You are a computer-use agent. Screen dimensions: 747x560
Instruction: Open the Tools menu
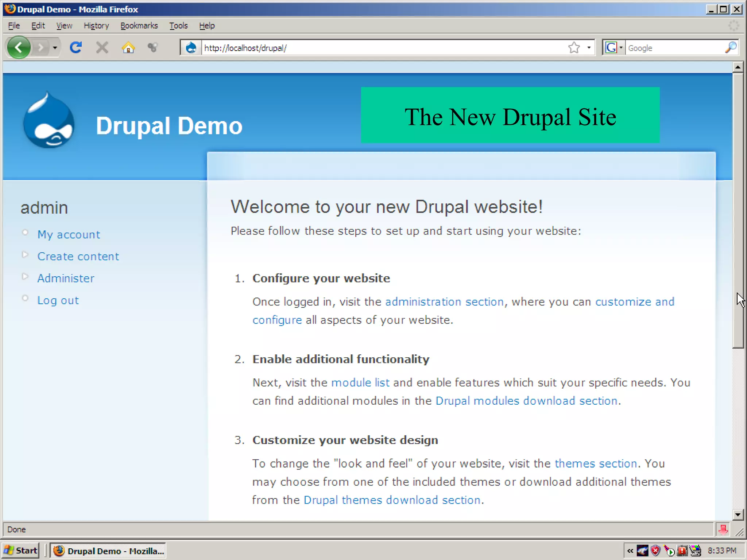coord(178,26)
